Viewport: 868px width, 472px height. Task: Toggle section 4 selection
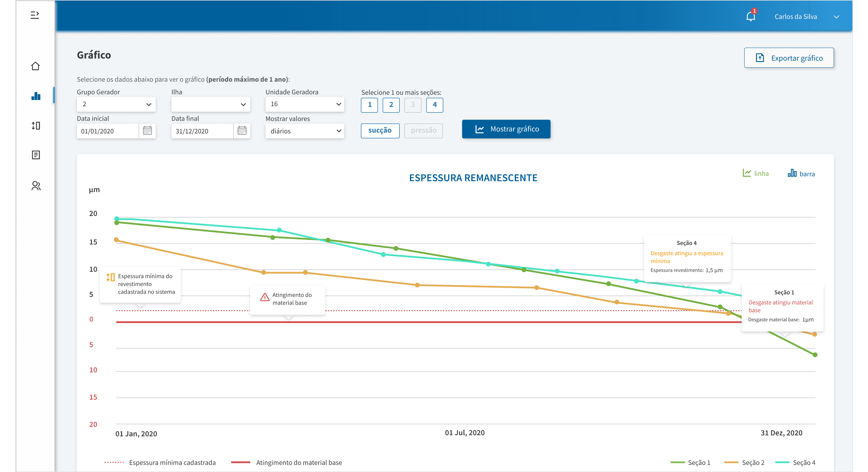coord(434,105)
